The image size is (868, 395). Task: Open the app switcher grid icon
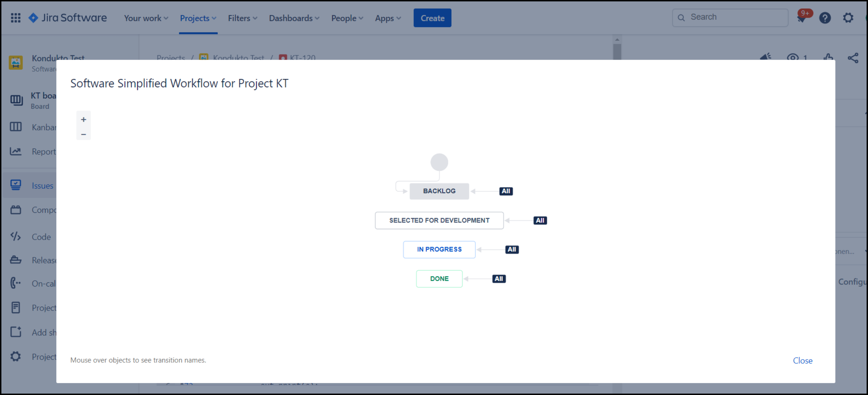point(16,18)
